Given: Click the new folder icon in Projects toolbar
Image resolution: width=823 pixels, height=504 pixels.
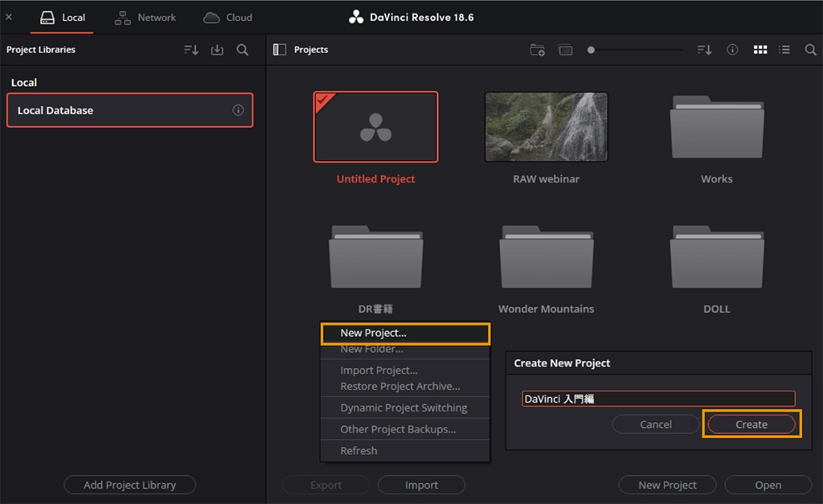Looking at the screenshot, I should (x=537, y=50).
